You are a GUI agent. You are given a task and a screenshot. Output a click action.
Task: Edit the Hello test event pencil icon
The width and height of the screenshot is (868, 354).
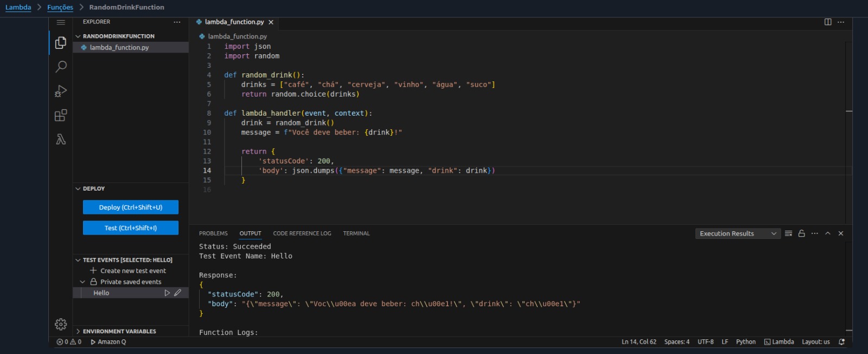point(177,293)
